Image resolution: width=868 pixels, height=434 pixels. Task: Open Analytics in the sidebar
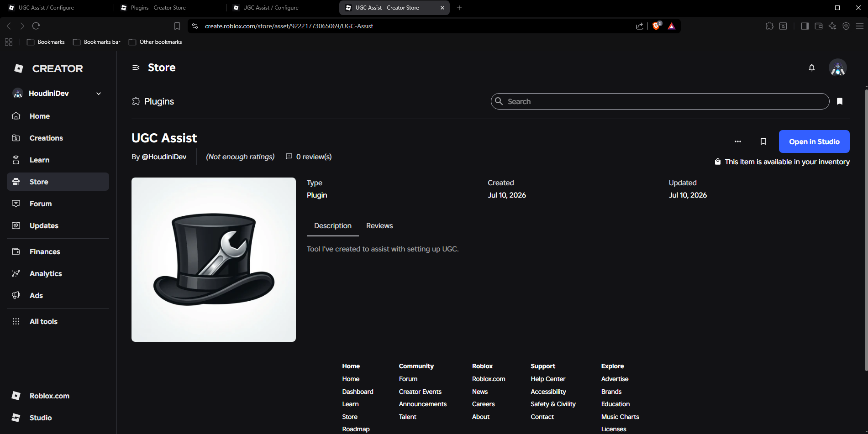click(x=58, y=273)
